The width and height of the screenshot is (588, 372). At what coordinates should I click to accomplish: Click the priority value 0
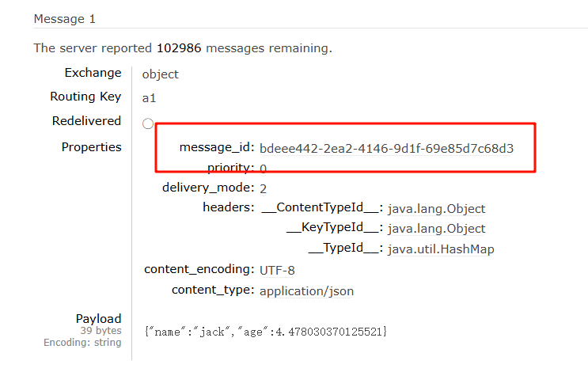point(263,169)
